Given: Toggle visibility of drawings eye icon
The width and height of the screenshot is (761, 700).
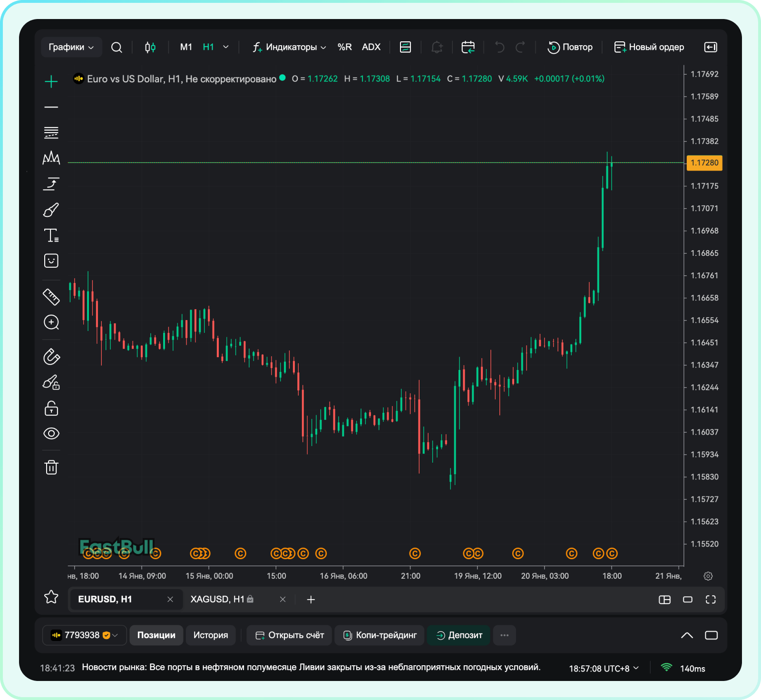Looking at the screenshot, I should click(51, 433).
